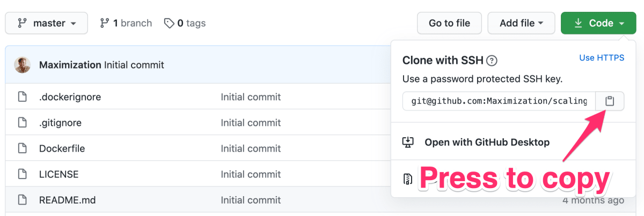Click the Go to file button
This screenshot has width=644, height=216.
pyautogui.click(x=449, y=23)
